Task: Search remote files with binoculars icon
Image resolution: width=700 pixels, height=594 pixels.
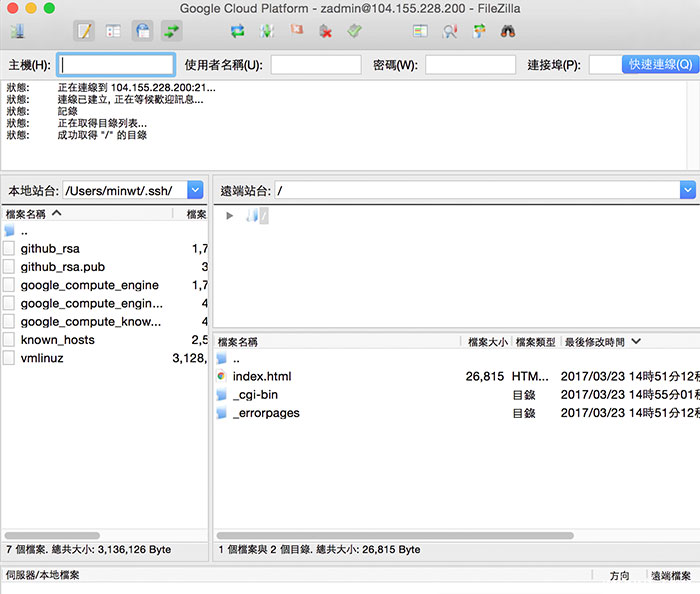Action: [x=508, y=31]
